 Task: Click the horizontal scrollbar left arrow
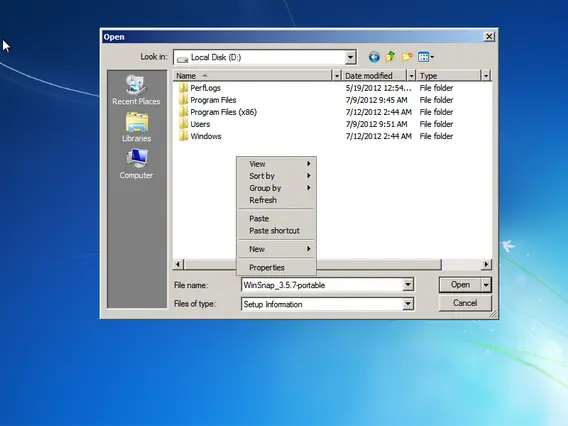178,264
